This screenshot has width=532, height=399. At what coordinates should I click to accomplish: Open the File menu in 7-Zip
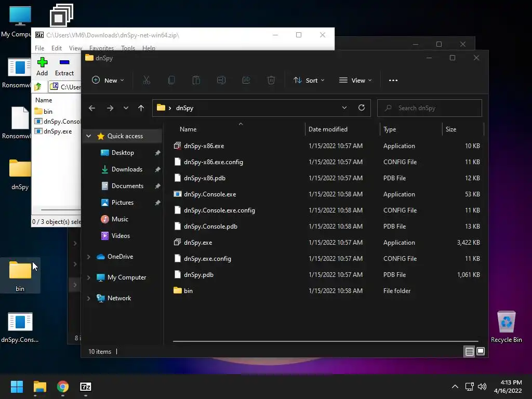pos(39,48)
